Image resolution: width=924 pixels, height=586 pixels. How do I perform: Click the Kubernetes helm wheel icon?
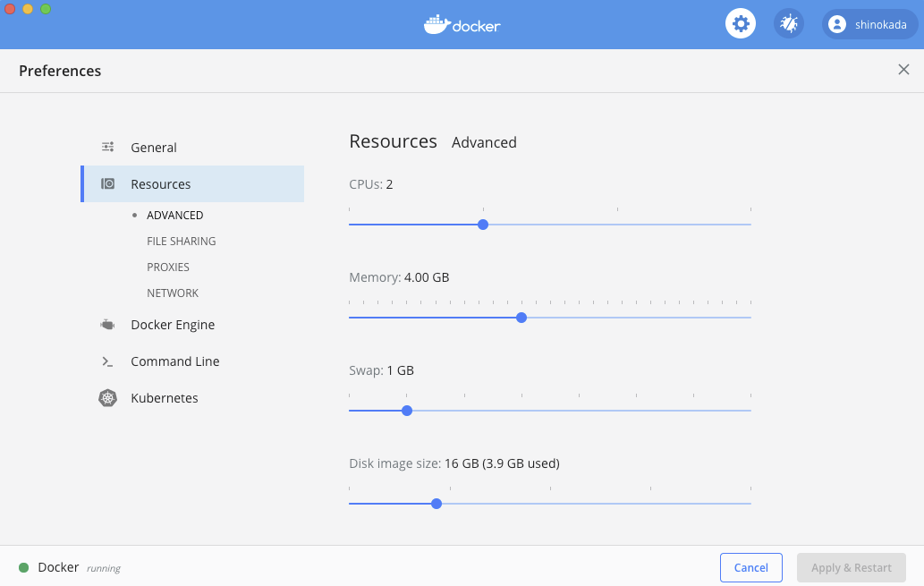coord(107,398)
